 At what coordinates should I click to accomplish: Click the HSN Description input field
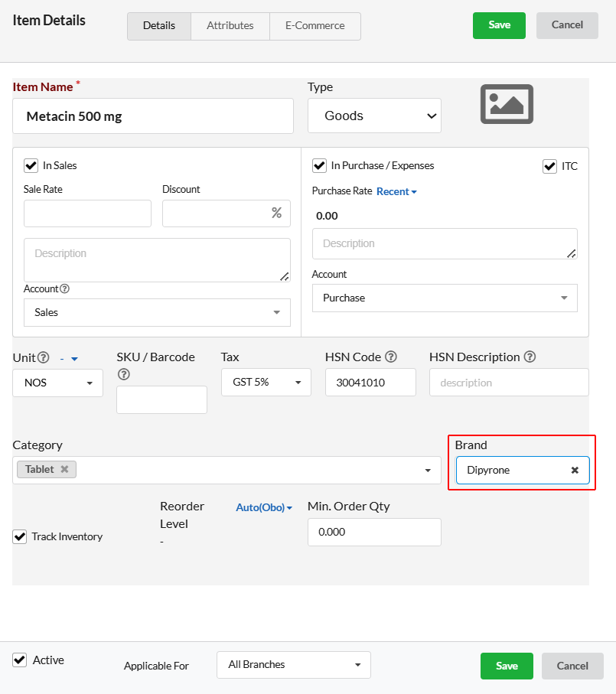(509, 383)
